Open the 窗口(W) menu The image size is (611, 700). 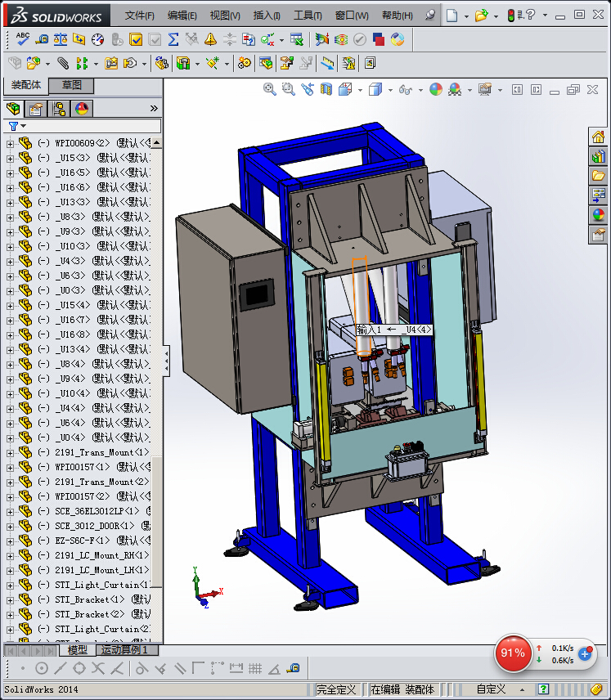[x=352, y=16]
